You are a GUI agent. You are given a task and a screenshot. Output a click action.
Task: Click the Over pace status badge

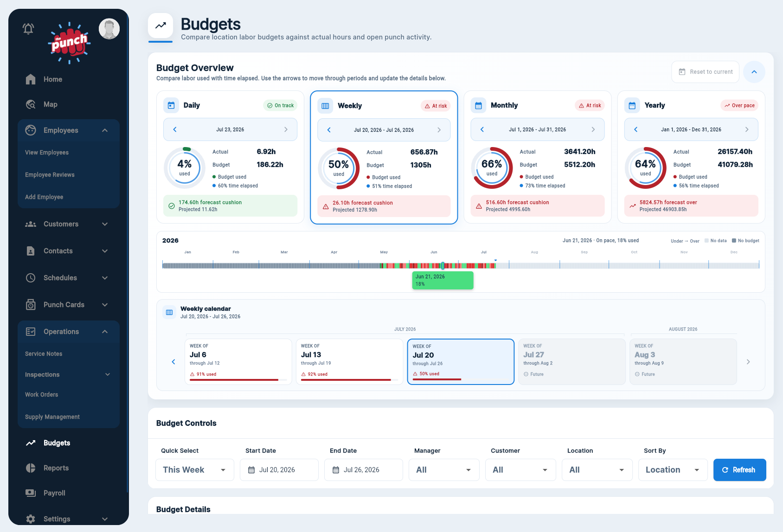(x=739, y=105)
